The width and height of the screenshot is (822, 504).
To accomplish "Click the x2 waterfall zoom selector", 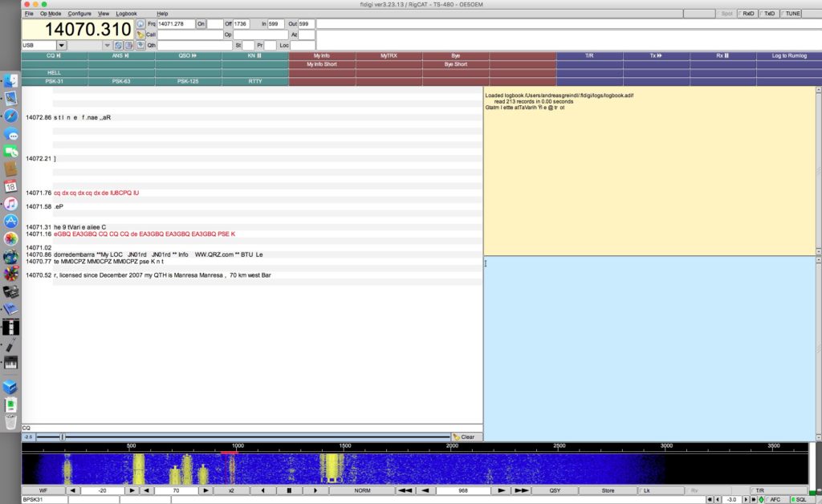I will point(231,491).
